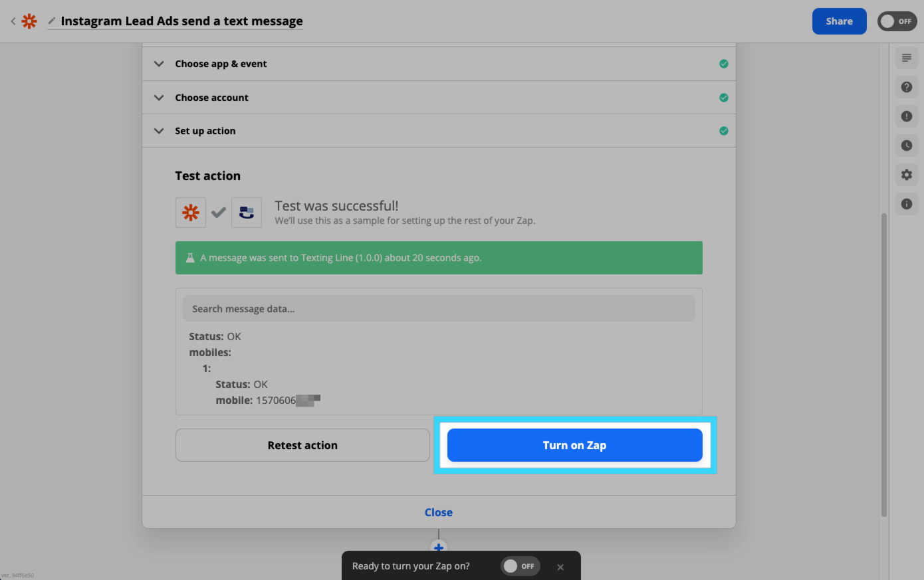Expand the Set up action section

439,131
